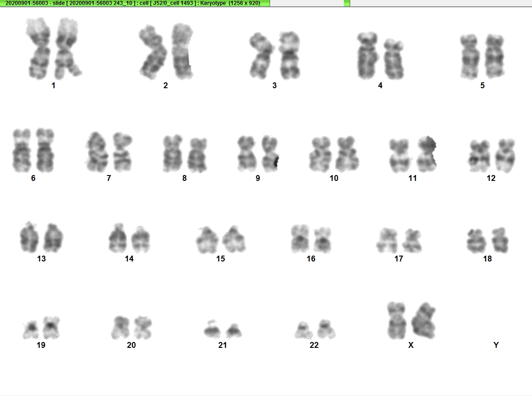The image size is (532, 396).
Task: Click the right chromosome 9 with dark spot
Action: [x=270, y=153]
